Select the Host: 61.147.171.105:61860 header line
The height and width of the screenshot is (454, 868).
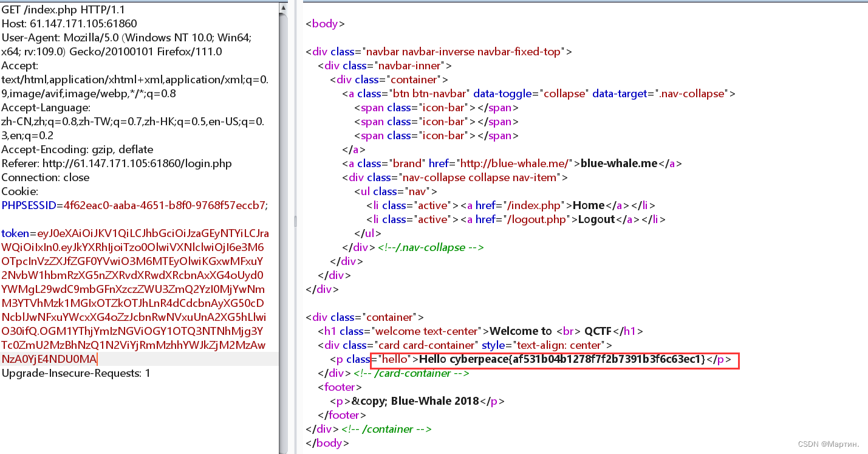point(69,24)
